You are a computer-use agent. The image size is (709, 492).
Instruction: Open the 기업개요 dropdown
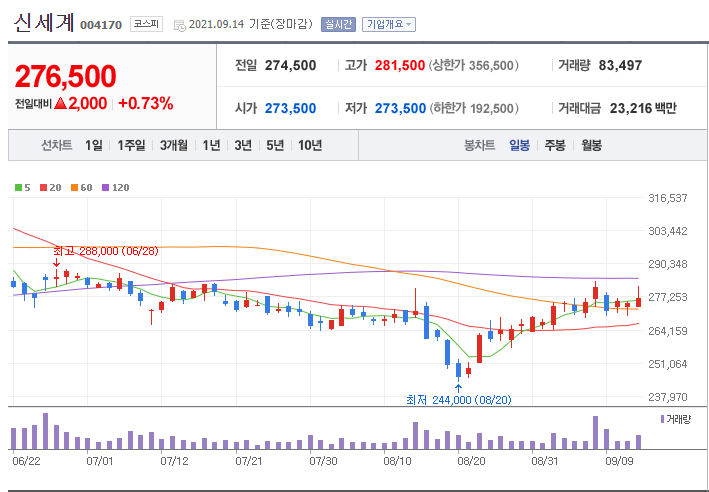388,24
